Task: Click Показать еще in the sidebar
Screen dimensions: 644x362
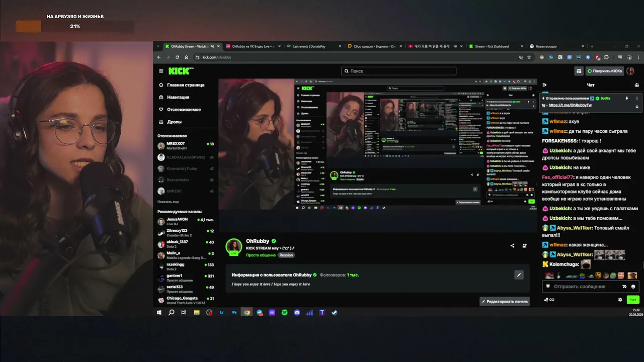Action: coord(168,202)
